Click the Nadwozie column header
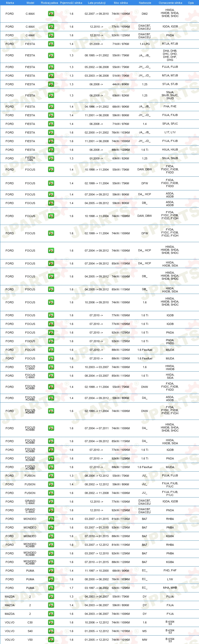The height and width of the screenshot is (644, 199). (x=145, y=3)
